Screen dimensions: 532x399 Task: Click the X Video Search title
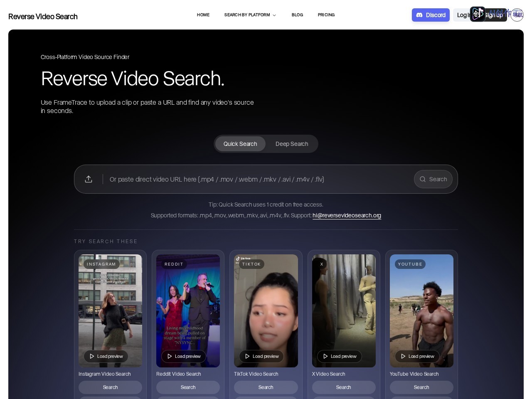coord(328,374)
